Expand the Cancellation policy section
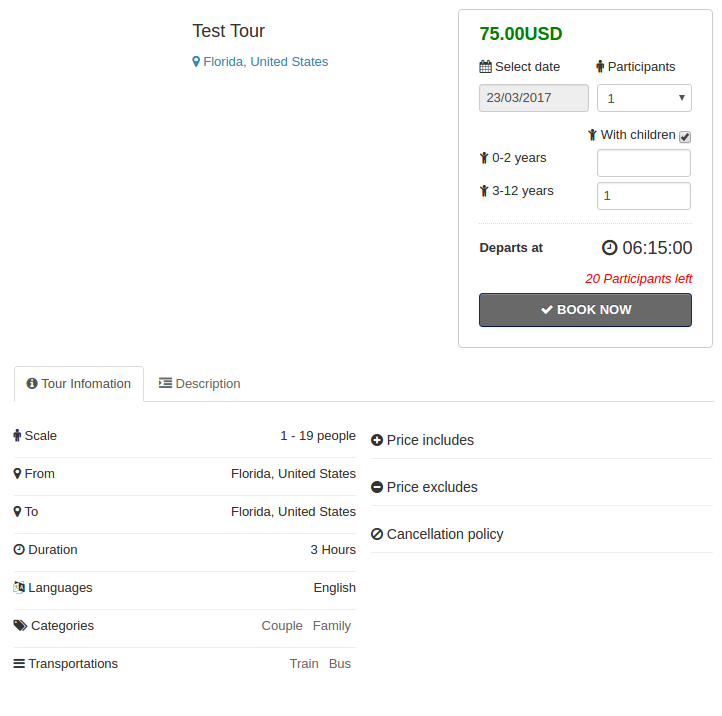This screenshot has width=722, height=716. [x=445, y=534]
